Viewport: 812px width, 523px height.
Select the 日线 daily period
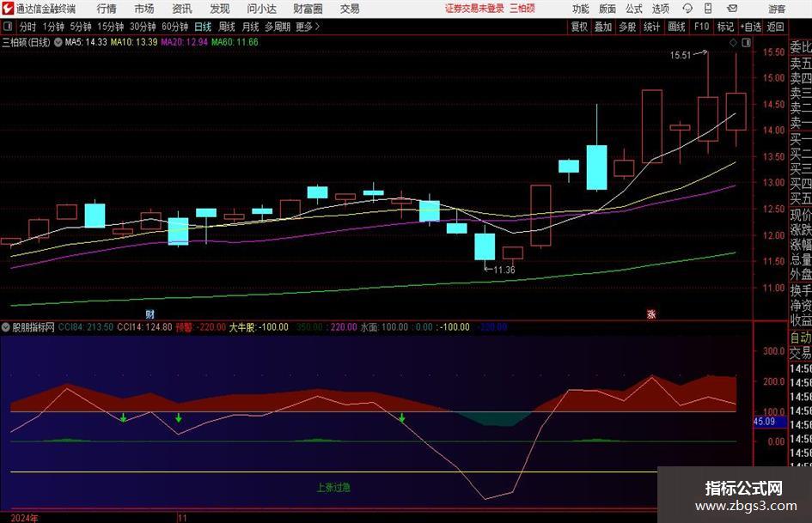click(203, 27)
